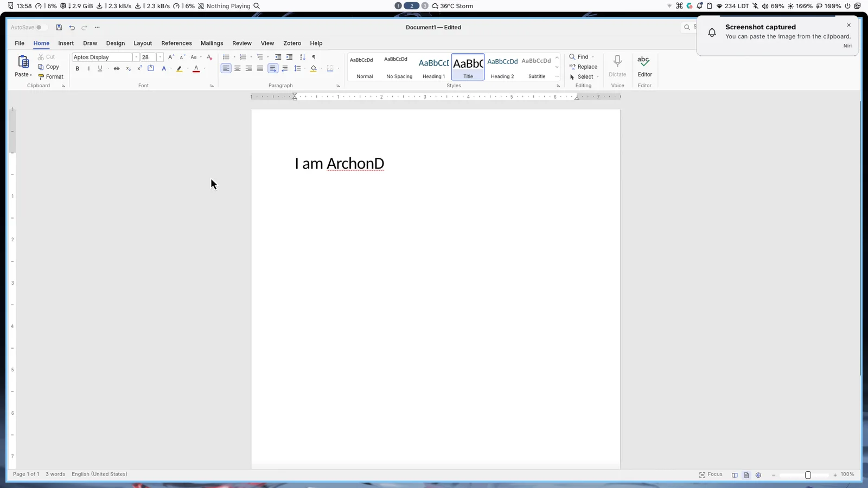
Task: Switch to the Layout tab
Action: pos(143,43)
